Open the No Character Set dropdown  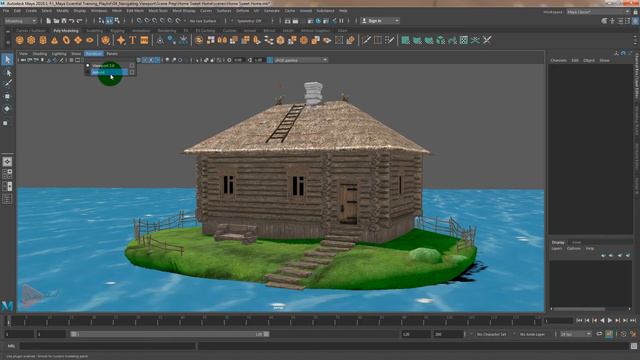click(x=492, y=334)
